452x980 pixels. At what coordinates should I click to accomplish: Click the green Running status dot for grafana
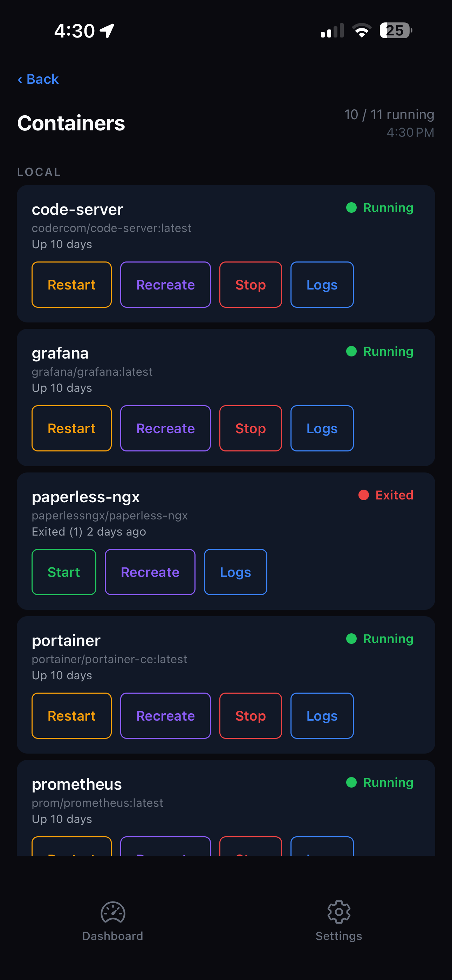point(351,351)
